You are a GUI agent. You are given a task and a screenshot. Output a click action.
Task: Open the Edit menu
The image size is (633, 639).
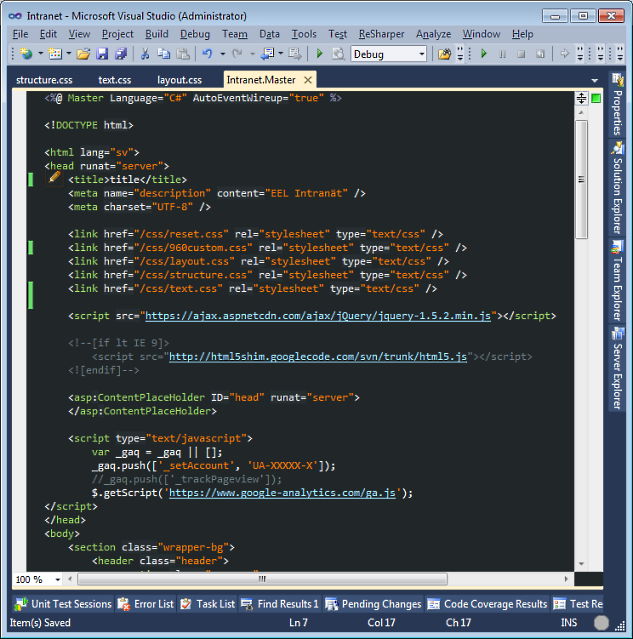point(48,34)
